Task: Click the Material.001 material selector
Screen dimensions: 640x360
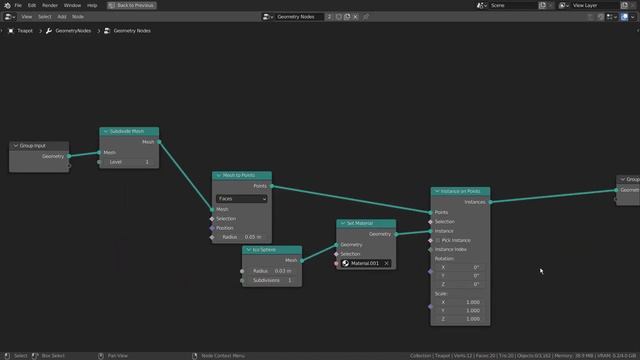Action: (366, 264)
